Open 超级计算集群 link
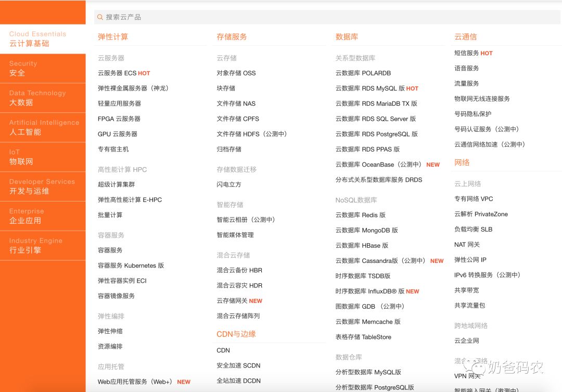 click(116, 184)
